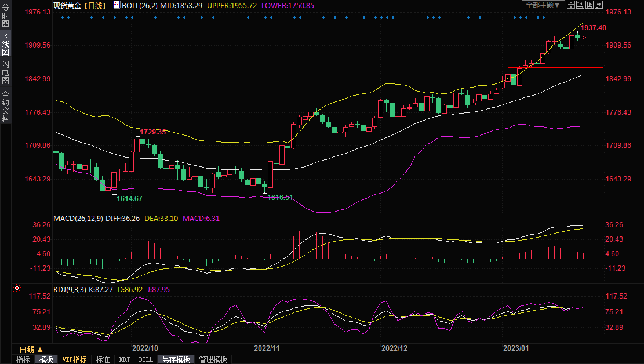Click the crosshair cursor icon
Image resolution: width=644 pixels, height=364 pixels.
click(570, 5)
